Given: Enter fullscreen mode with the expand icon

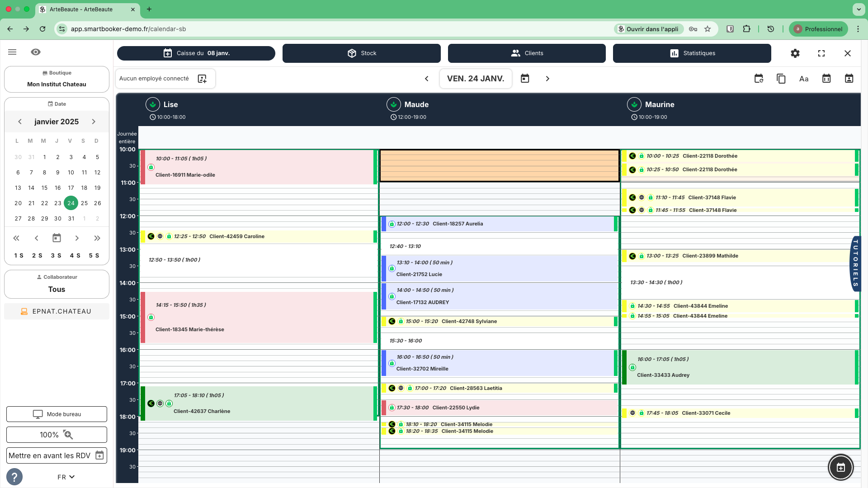Looking at the screenshot, I should (x=821, y=53).
